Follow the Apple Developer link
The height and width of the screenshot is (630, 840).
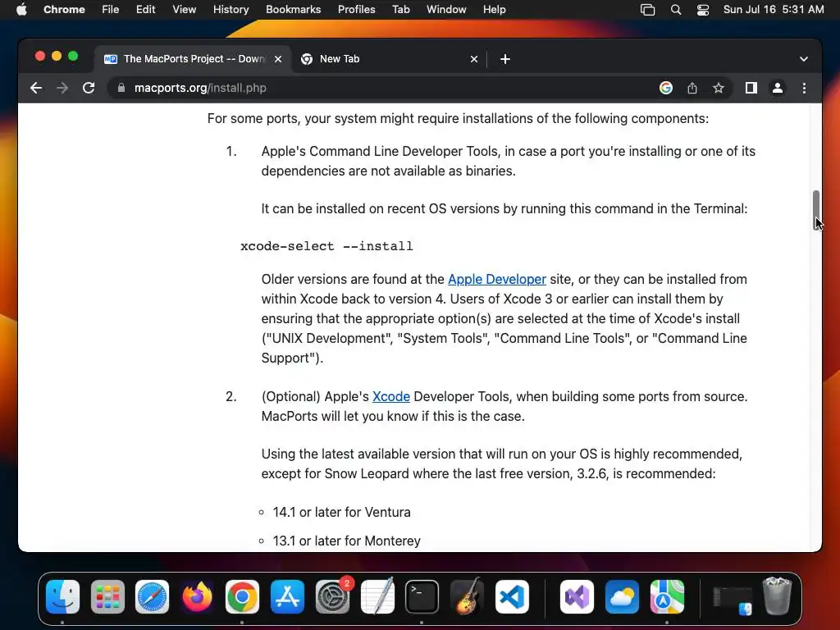(497, 279)
